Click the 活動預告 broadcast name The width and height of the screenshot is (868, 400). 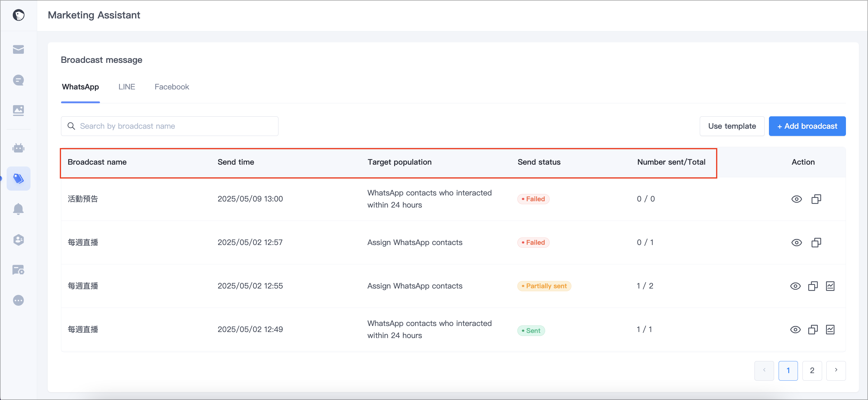click(x=83, y=199)
